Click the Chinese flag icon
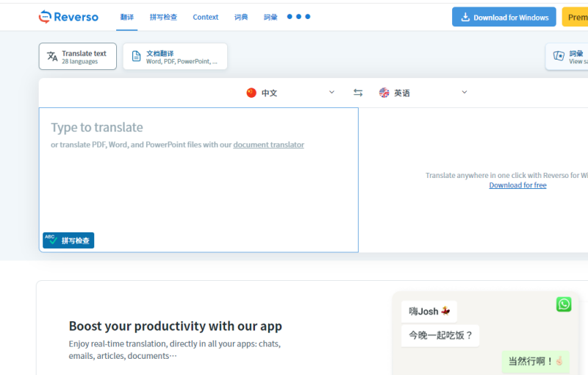 click(x=251, y=93)
